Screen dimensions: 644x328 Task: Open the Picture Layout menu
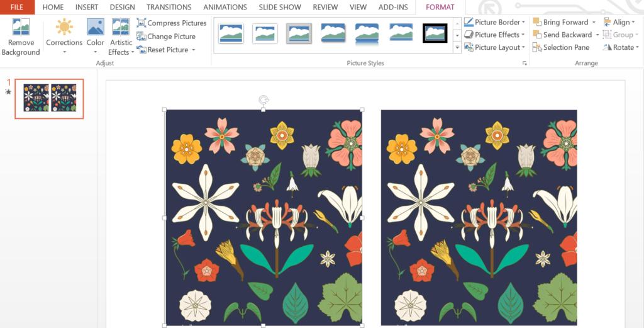tap(494, 48)
